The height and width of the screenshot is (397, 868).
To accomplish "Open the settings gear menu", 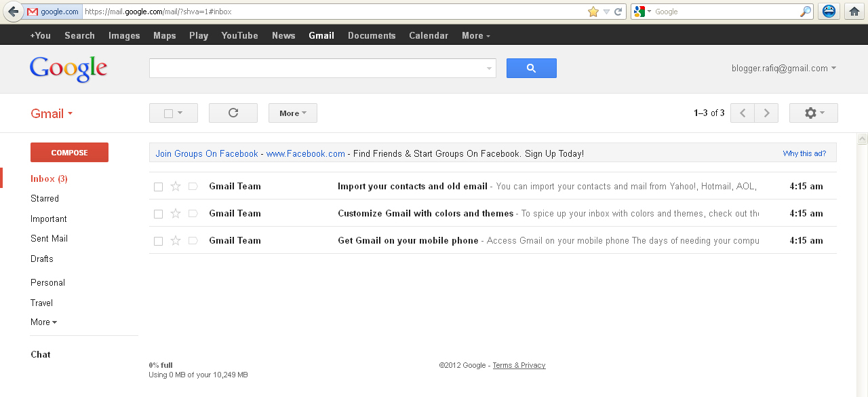I will coord(812,113).
